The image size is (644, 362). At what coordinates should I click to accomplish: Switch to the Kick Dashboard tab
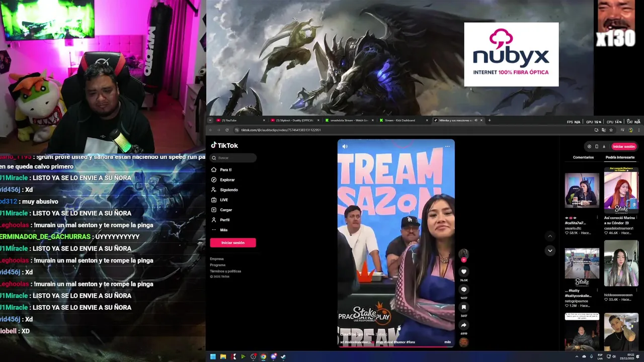click(x=404, y=120)
